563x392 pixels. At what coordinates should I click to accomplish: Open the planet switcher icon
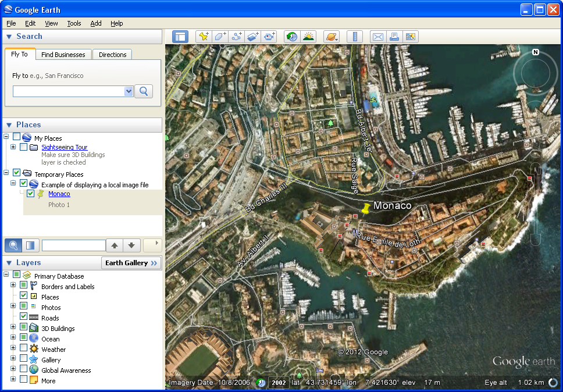pyautogui.click(x=332, y=37)
